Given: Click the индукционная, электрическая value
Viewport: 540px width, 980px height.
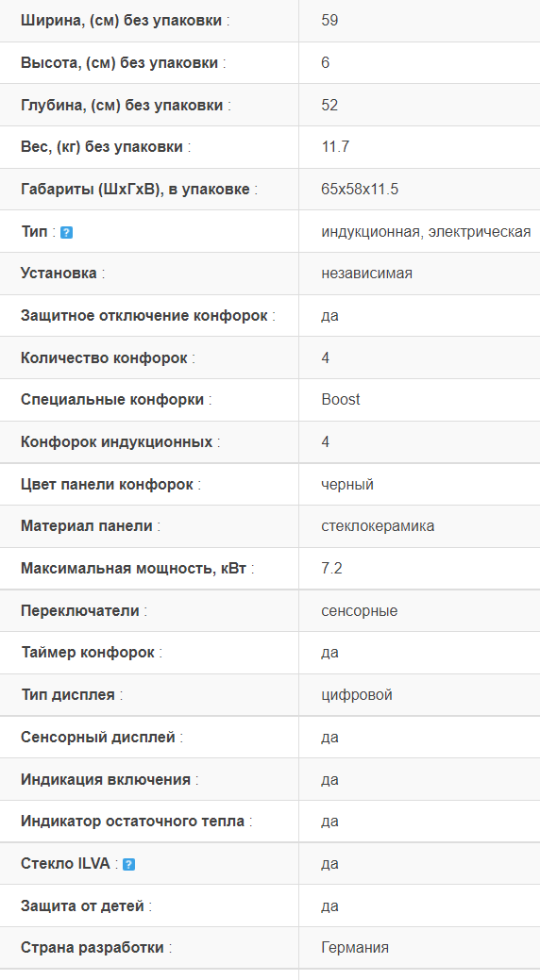Looking at the screenshot, I should point(426,232).
